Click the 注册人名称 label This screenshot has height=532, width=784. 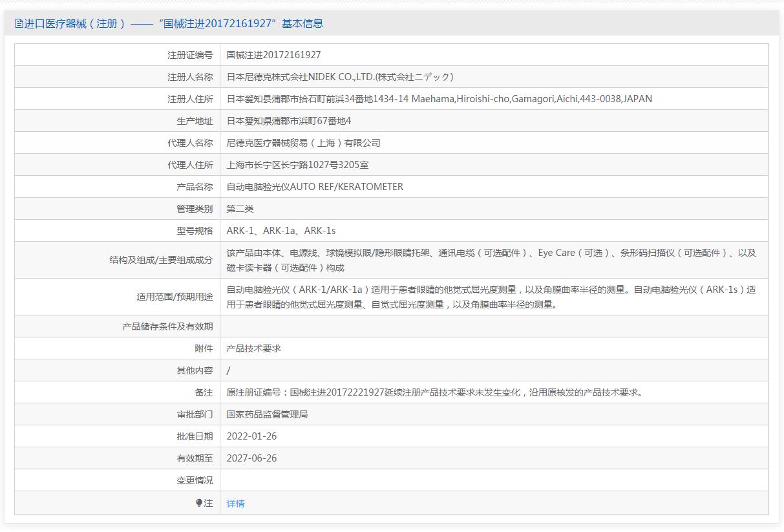[x=190, y=77]
